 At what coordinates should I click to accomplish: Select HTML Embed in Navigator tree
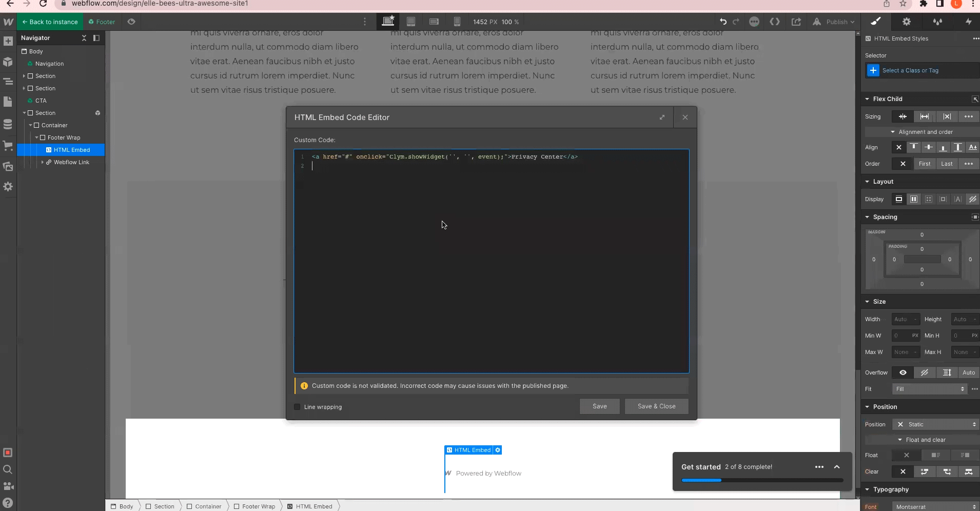tap(61, 150)
